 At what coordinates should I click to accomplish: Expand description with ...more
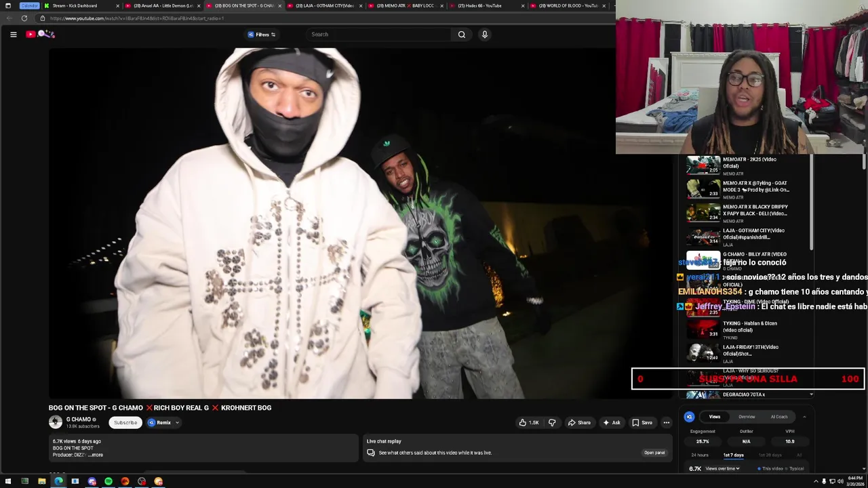96,455
